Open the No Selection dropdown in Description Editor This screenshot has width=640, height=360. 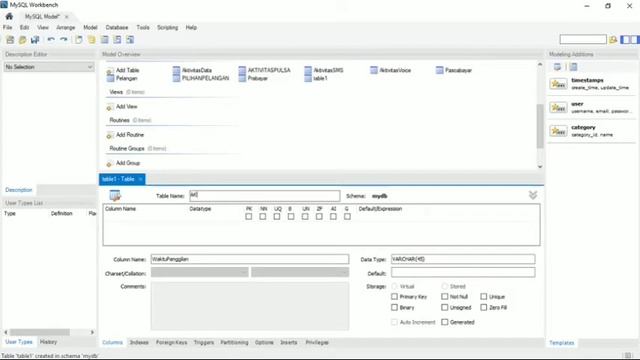[49, 67]
